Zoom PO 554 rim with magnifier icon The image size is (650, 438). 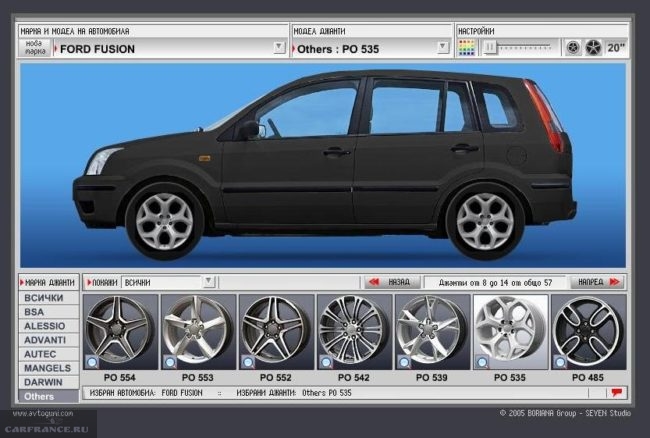click(92, 362)
